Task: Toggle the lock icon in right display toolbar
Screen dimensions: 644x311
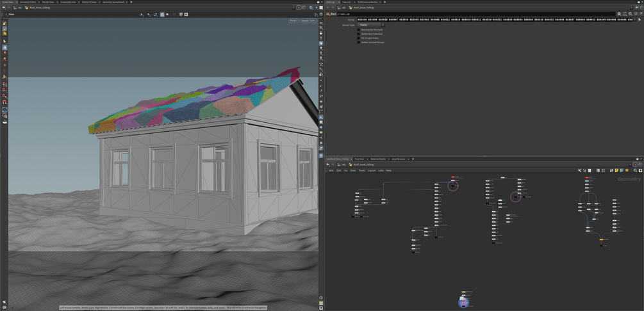Action: [321, 33]
